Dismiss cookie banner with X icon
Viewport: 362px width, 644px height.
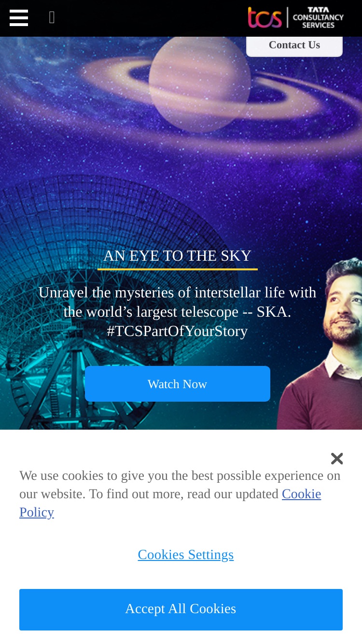click(337, 459)
